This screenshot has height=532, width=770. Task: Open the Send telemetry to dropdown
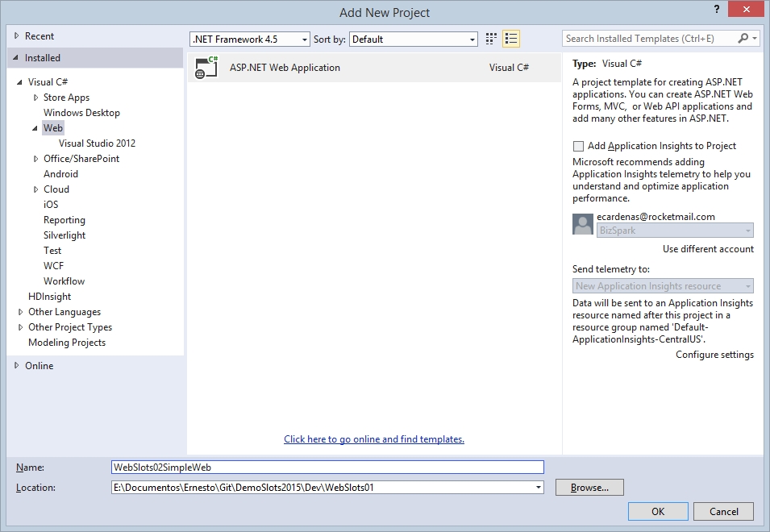click(663, 286)
